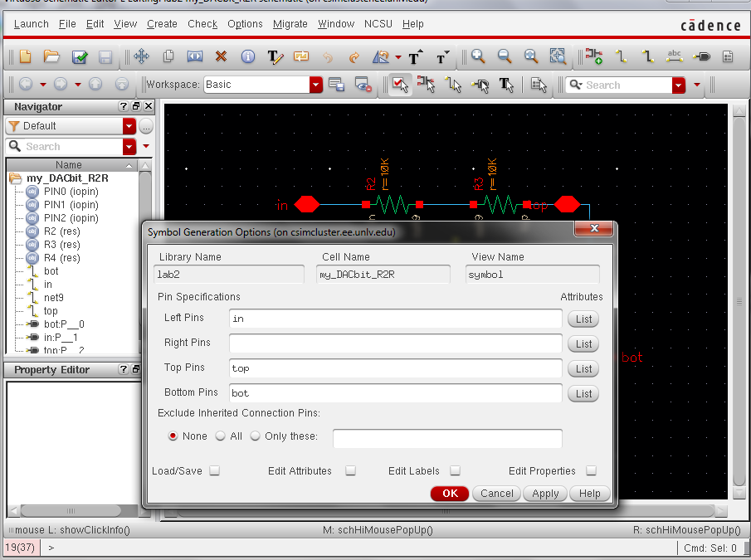This screenshot has width=751, height=560.
Task: Click List button for Left Pins
Action: point(583,319)
